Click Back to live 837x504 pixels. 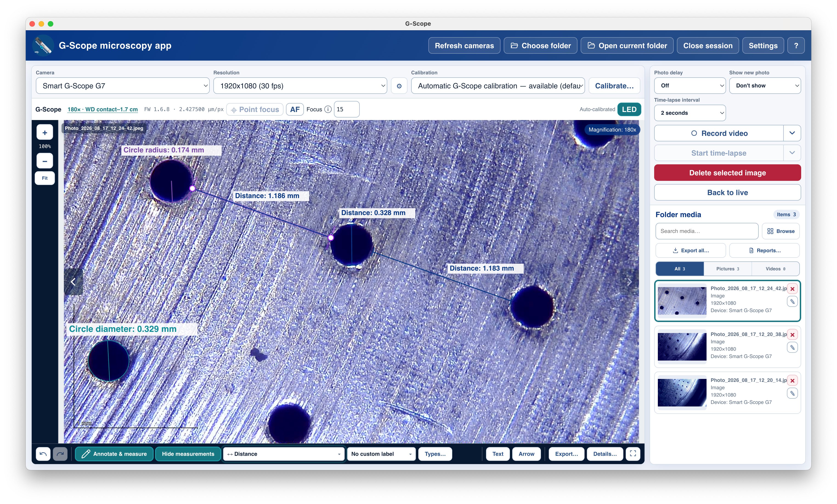[728, 192]
